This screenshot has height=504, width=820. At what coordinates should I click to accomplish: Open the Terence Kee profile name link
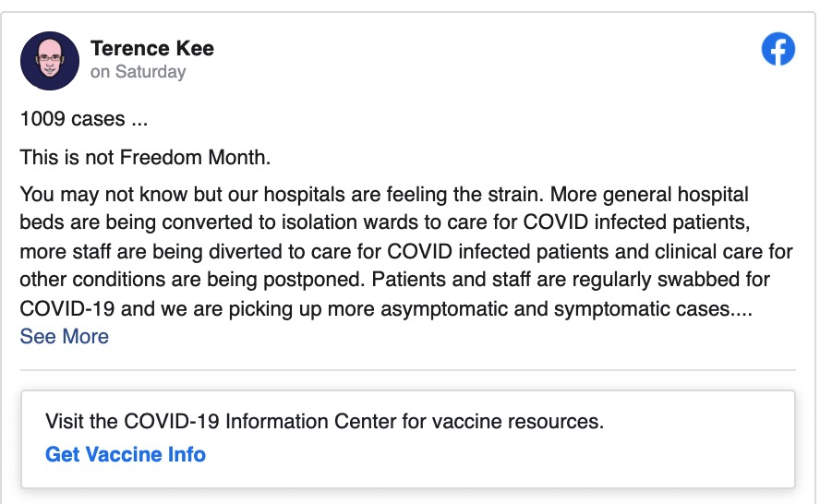tap(152, 48)
